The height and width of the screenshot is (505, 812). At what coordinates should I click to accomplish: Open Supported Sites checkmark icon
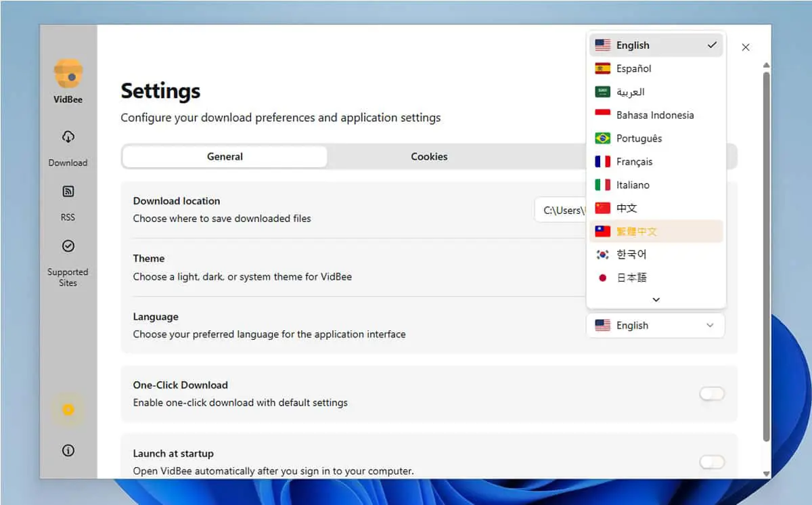click(68, 246)
